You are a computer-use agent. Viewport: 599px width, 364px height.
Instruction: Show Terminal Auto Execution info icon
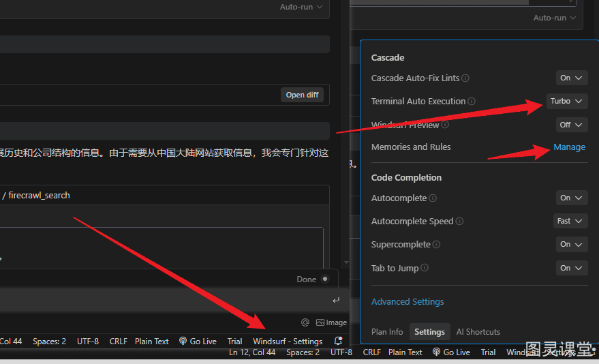pyautogui.click(x=472, y=101)
